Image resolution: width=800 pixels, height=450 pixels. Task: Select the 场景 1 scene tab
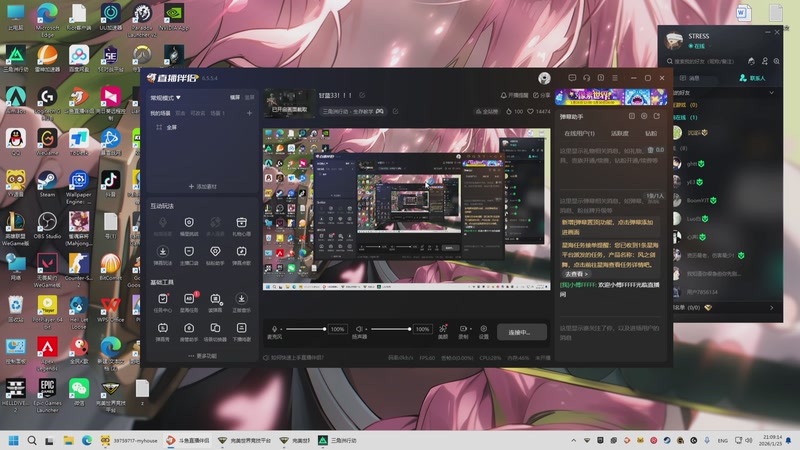pyautogui.click(x=217, y=113)
